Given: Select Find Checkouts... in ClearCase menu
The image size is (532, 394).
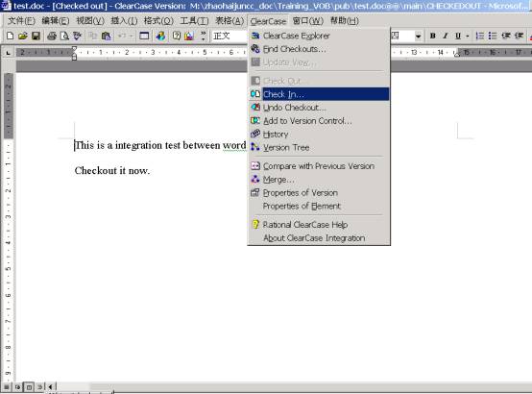Looking at the screenshot, I should click(x=319, y=49).
